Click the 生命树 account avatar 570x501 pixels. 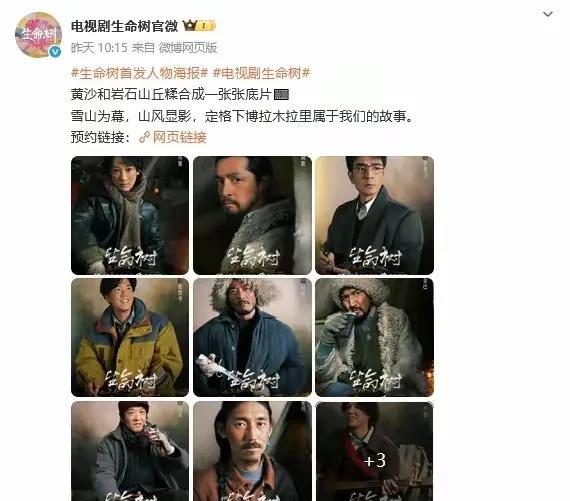pyautogui.click(x=38, y=35)
